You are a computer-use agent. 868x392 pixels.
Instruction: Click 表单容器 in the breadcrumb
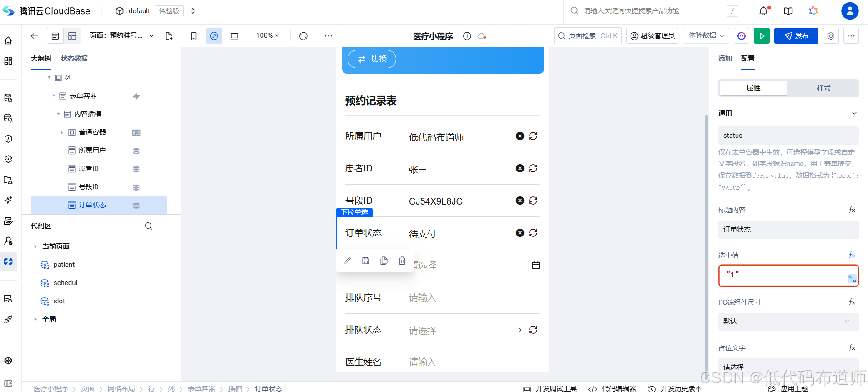[x=202, y=388]
